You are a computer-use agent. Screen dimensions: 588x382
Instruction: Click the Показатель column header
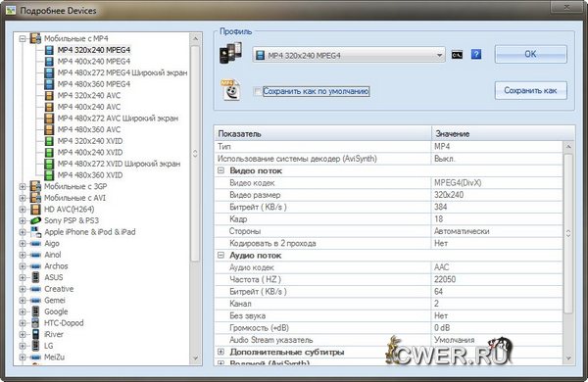point(322,133)
